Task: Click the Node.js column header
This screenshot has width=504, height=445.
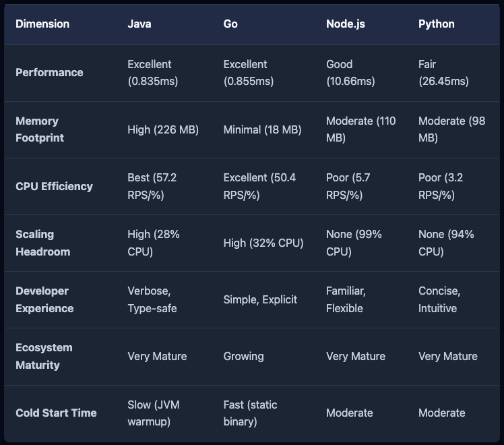Action: (346, 24)
